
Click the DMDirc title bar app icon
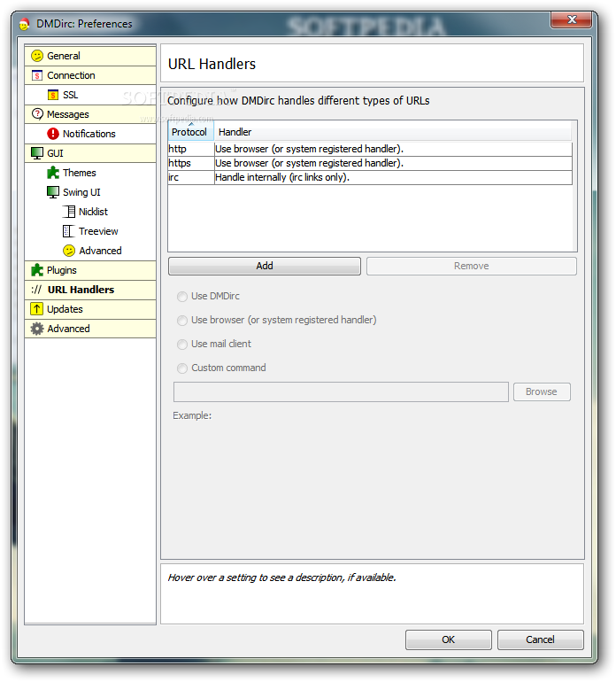[25, 24]
